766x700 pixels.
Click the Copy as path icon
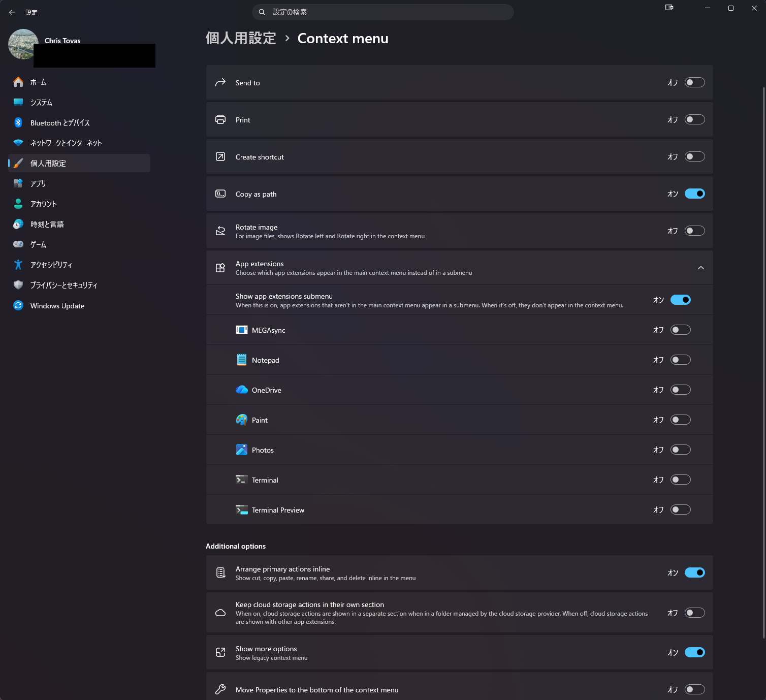[220, 194]
